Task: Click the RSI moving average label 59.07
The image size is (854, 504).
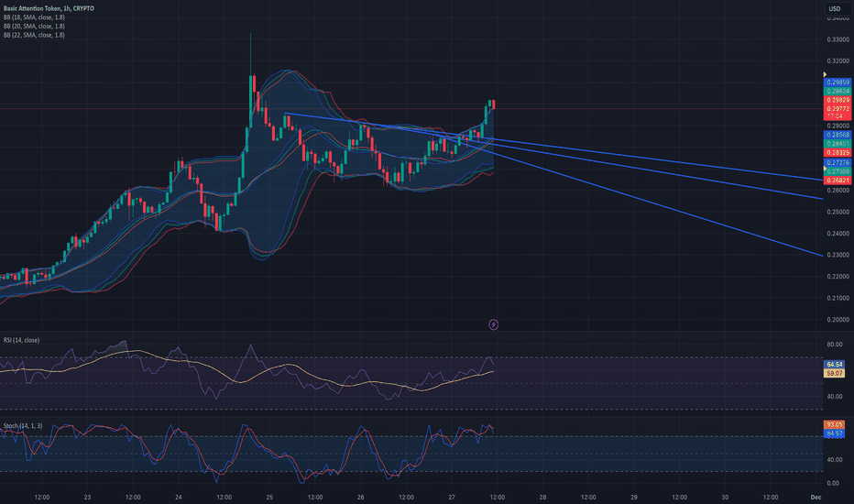Action: [835, 373]
